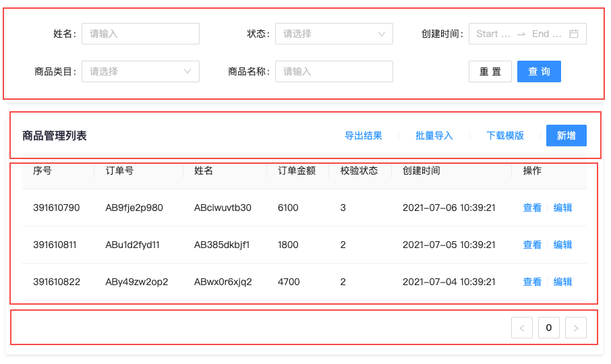Screen dimensions: 611x364
Task: Click the calendar icon in date range field
Action: click(574, 34)
